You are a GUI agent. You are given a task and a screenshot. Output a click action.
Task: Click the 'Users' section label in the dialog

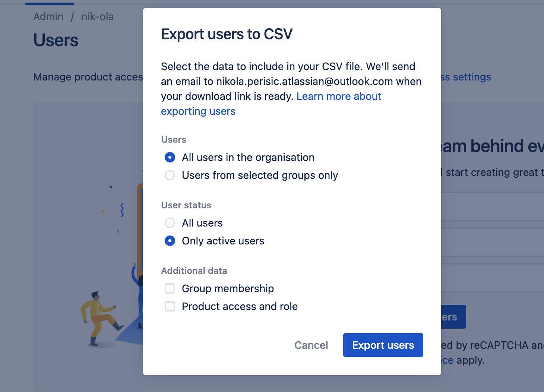[x=173, y=139]
